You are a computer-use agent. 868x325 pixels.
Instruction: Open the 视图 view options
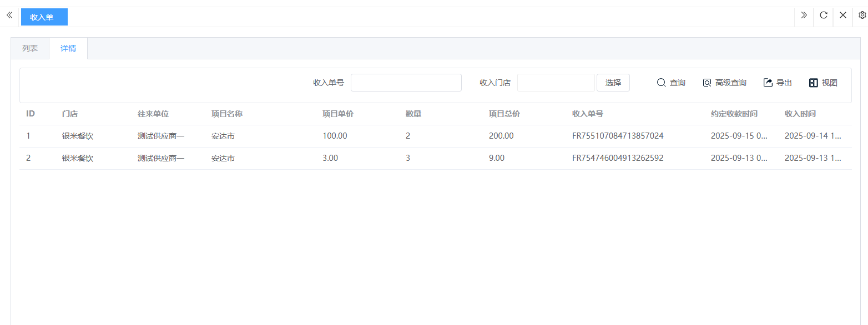point(823,83)
